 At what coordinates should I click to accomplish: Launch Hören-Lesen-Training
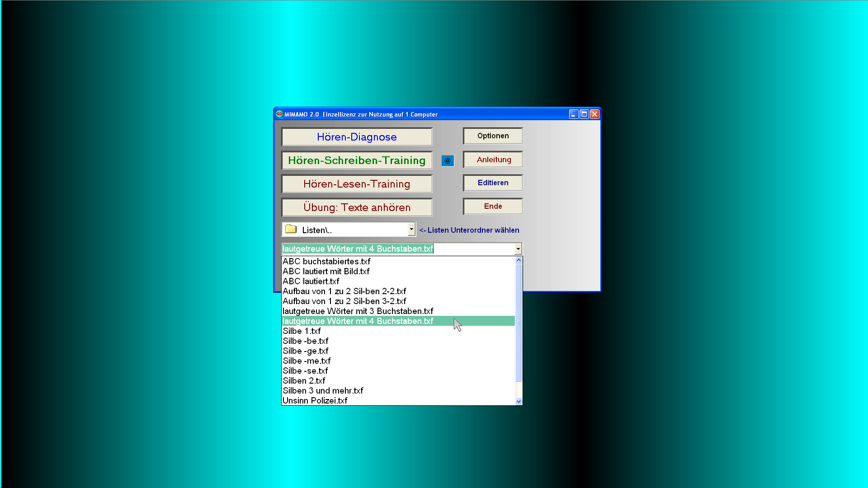click(x=357, y=184)
